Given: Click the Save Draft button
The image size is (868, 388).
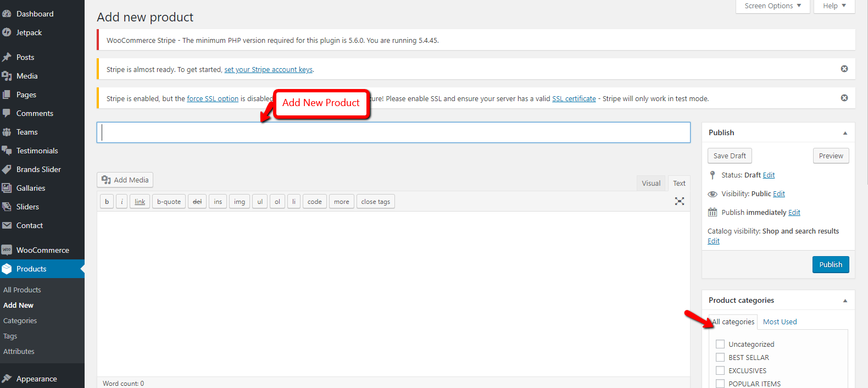Looking at the screenshot, I should point(730,156).
